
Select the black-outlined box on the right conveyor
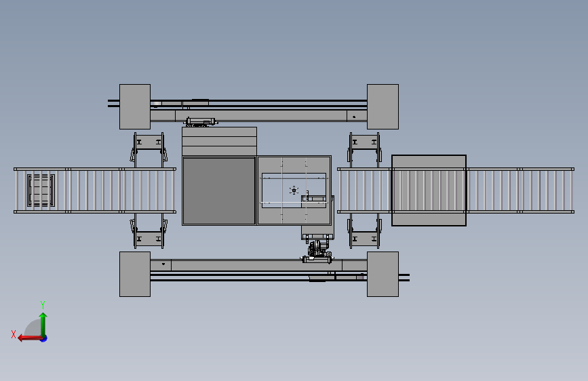tap(429, 190)
